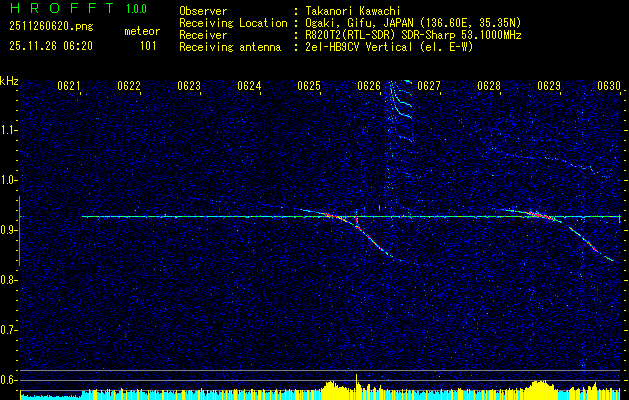Click the 0623 time marker
The height and width of the screenshot is (400, 629).
189,86
